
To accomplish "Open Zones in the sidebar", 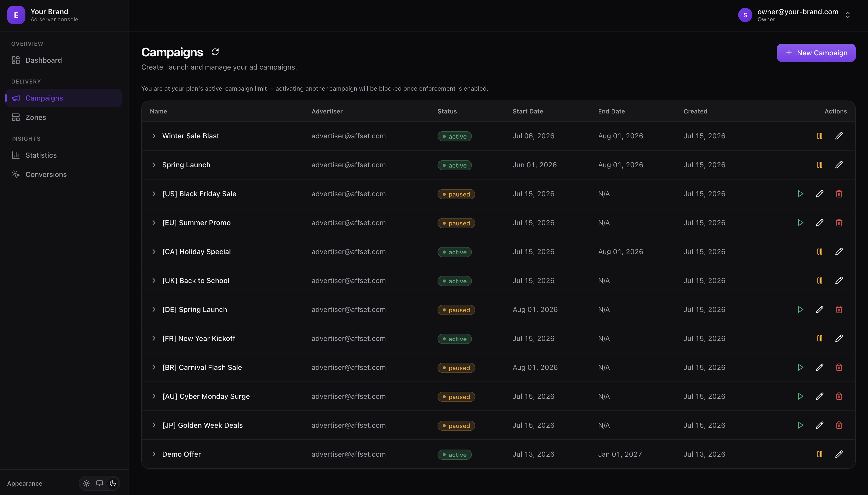I will [x=64, y=117].
